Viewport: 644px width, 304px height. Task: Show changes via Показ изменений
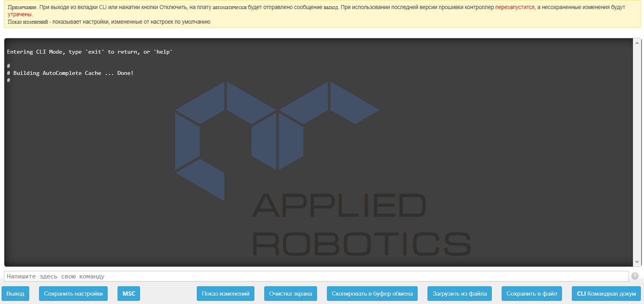pyautogui.click(x=226, y=294)
